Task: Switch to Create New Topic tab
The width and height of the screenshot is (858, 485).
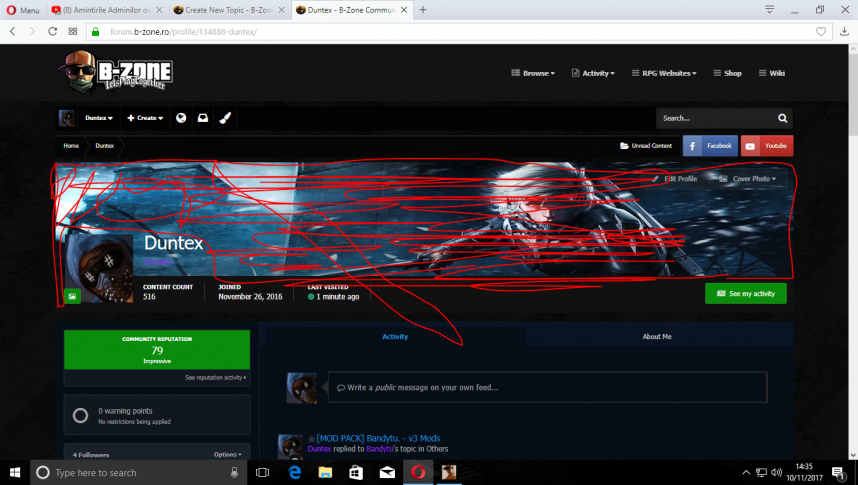Action: pyautogui.click(x=228, y=10)
